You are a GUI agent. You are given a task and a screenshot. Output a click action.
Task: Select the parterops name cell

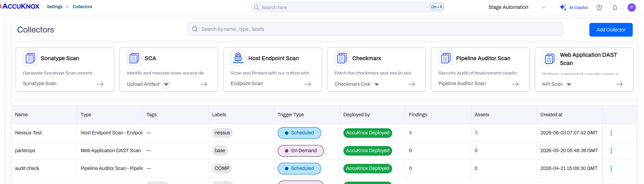click(25, 150)
